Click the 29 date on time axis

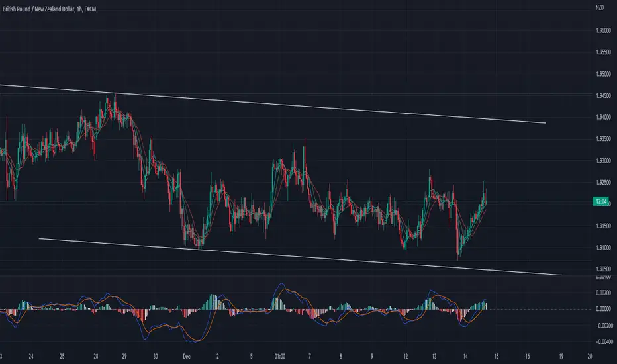[x=124, y=357]
